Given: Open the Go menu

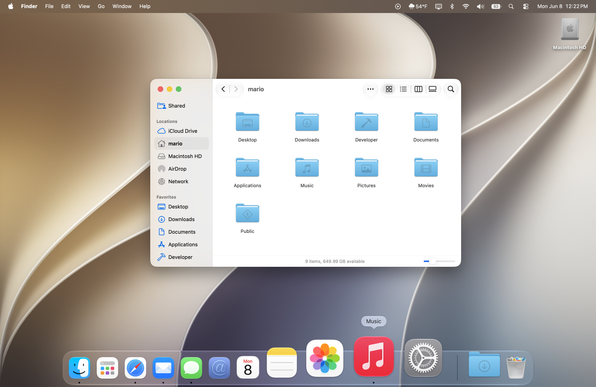Looking at the screenshot, I should coord(101,6).
